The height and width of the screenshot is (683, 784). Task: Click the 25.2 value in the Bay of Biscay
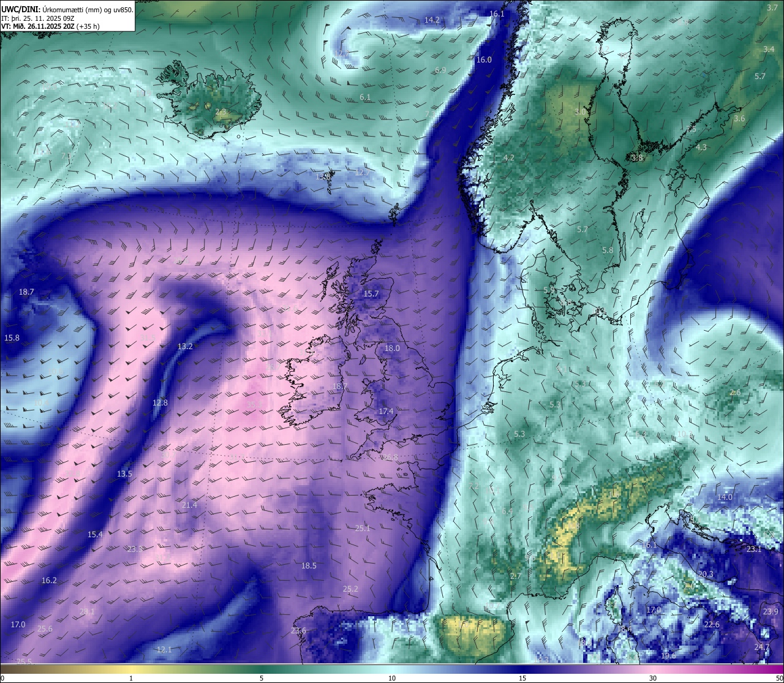pyautogui.click(x=350, y=589)
